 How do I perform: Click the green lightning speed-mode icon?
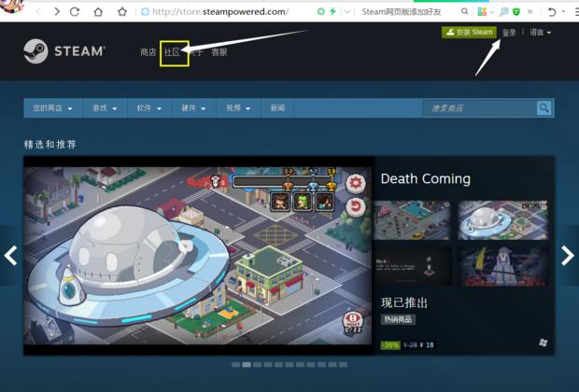point(332,11)
